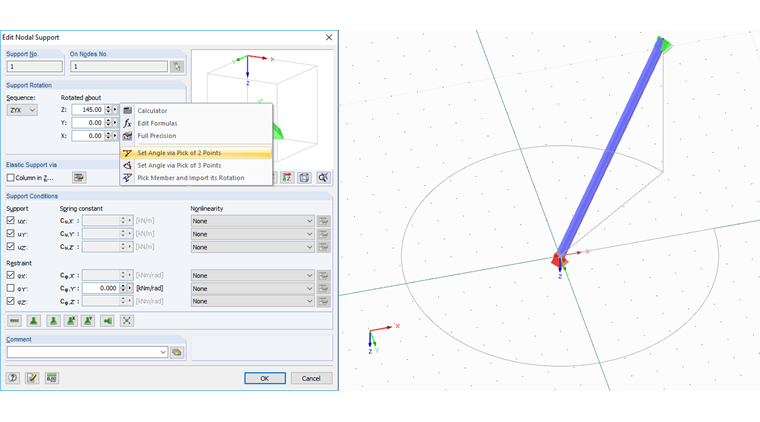
Task: Click the Z rotation angle field
Action: tap(88, 110)
